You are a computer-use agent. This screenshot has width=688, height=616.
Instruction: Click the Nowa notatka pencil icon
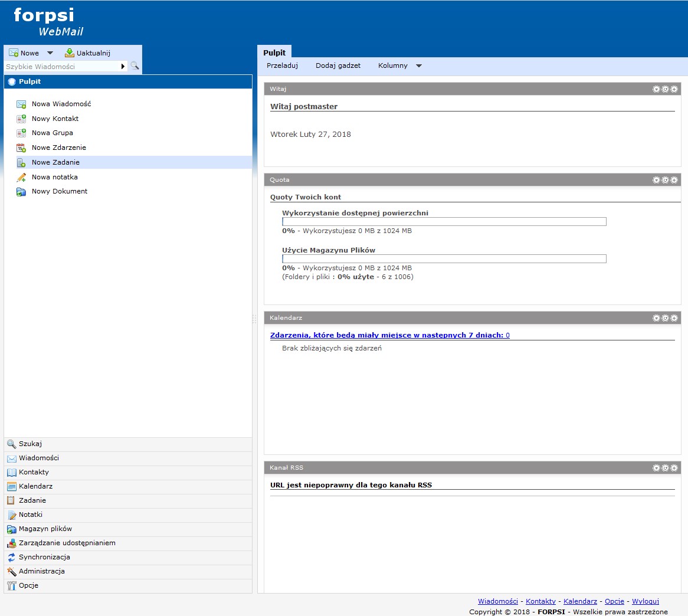pyautogui.click(x=21, y=177)
